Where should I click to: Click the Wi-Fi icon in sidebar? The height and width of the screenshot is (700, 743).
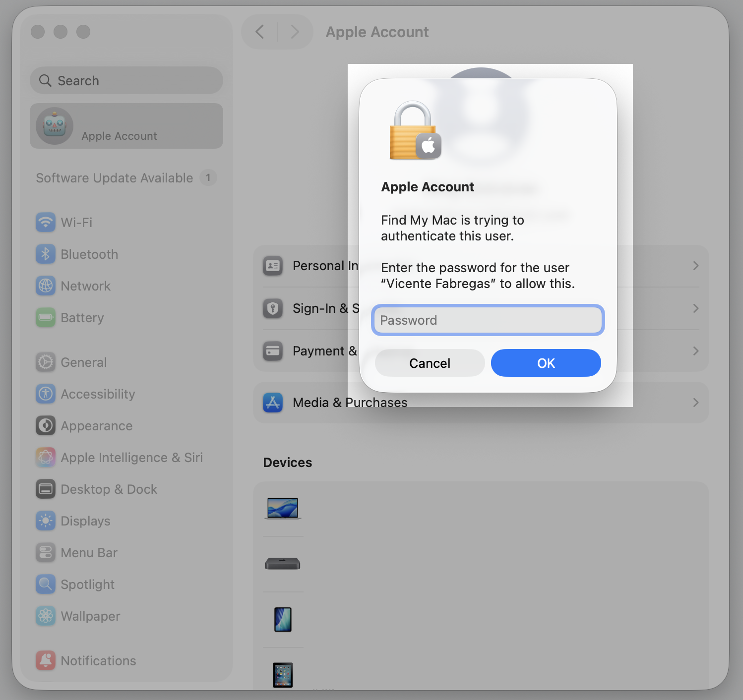click(46, 222)
